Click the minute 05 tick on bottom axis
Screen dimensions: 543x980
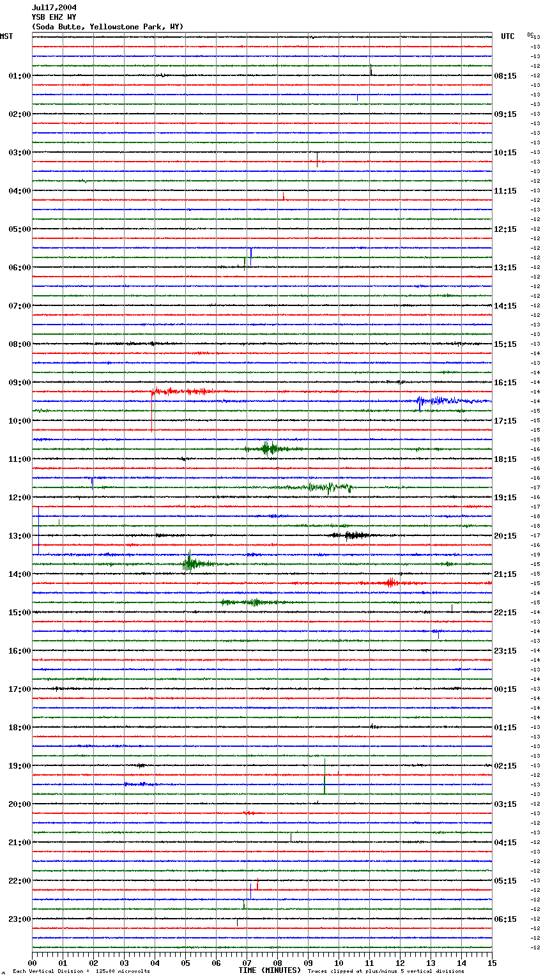(185, 963)
